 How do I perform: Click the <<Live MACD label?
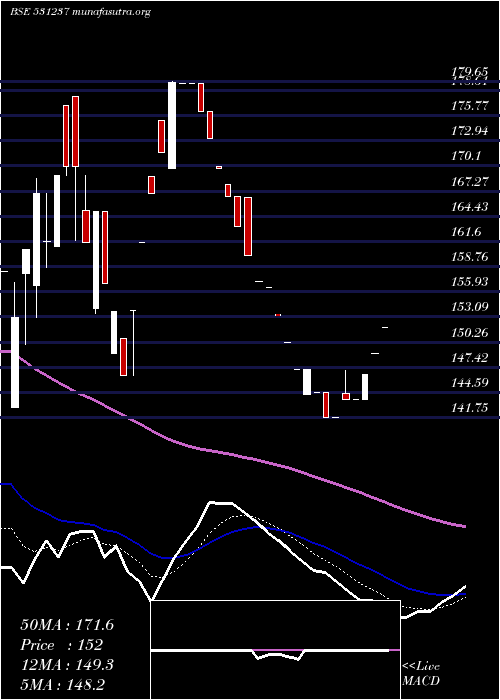421,673
